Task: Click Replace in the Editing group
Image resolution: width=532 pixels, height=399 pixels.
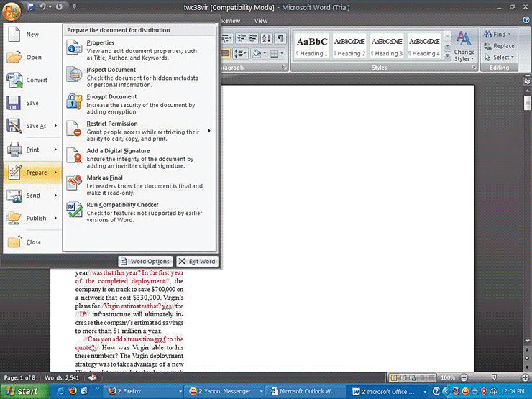Action: [x=499, y=46]
